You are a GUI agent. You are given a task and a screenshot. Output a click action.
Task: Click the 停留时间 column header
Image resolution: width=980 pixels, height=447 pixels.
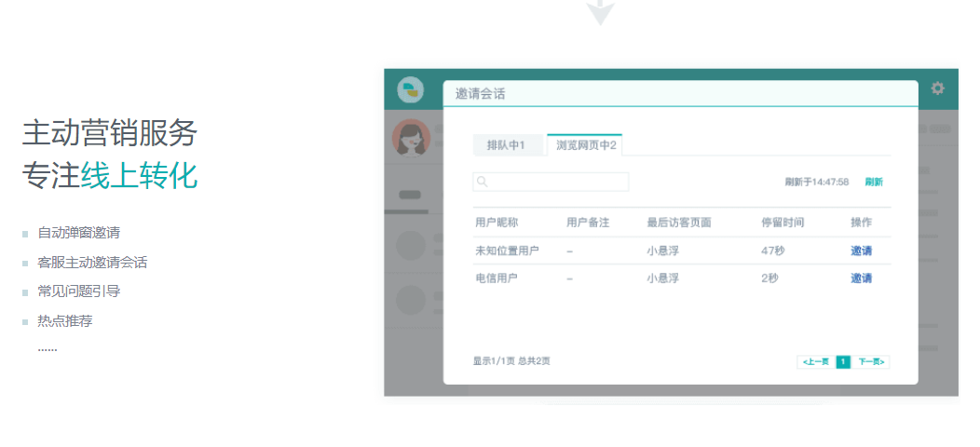click(x=783, y=223)
